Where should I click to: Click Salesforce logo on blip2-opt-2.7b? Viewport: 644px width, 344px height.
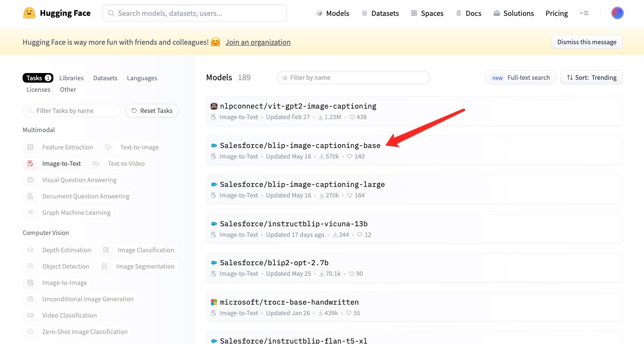(x=214, y=263)
